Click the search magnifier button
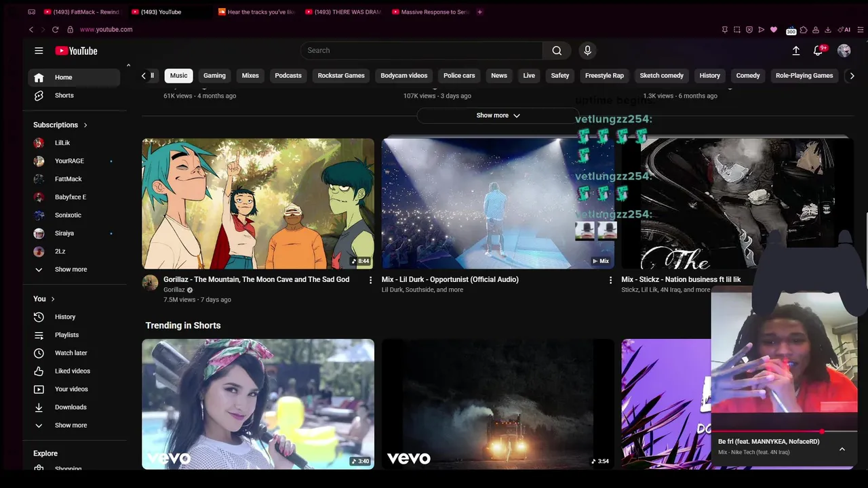The width and height of the screenshot is (868, 488). pyautogui.click(x=557, y=50)
